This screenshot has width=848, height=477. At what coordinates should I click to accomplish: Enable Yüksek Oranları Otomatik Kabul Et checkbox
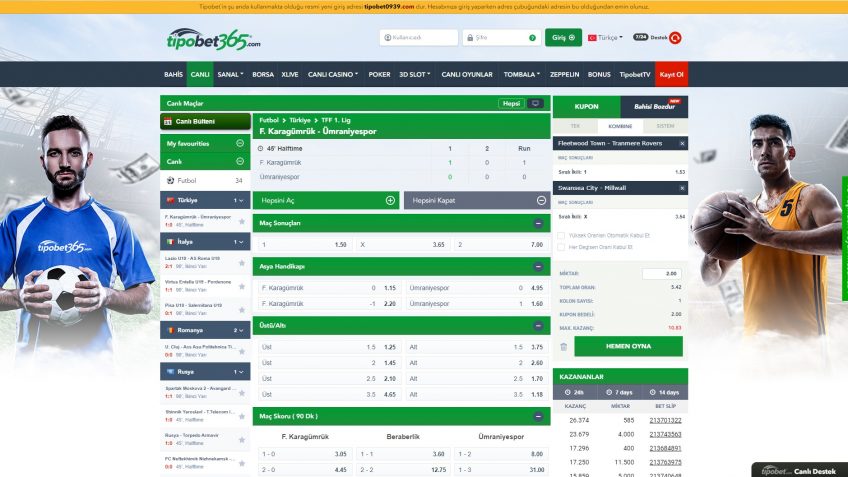pos(561,235)
